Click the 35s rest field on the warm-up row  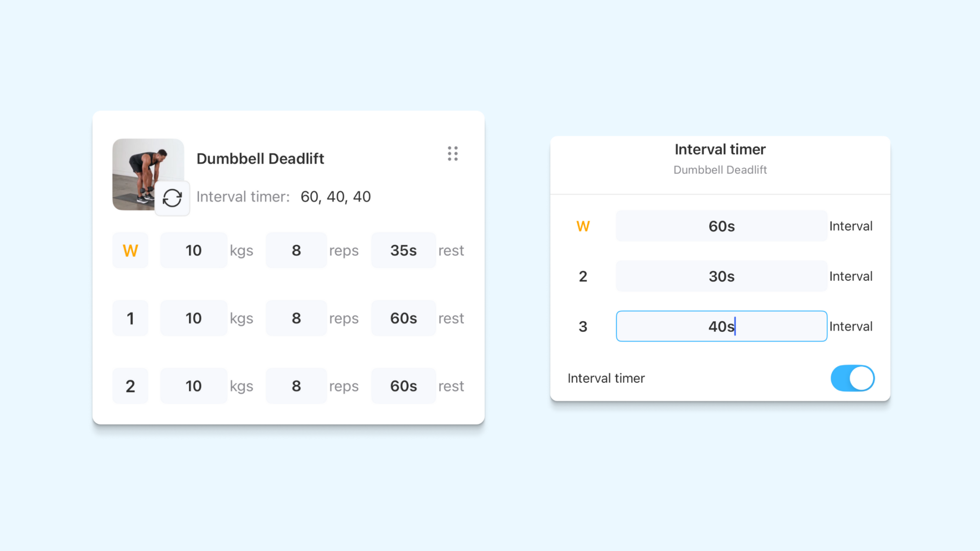pos(403,250)
